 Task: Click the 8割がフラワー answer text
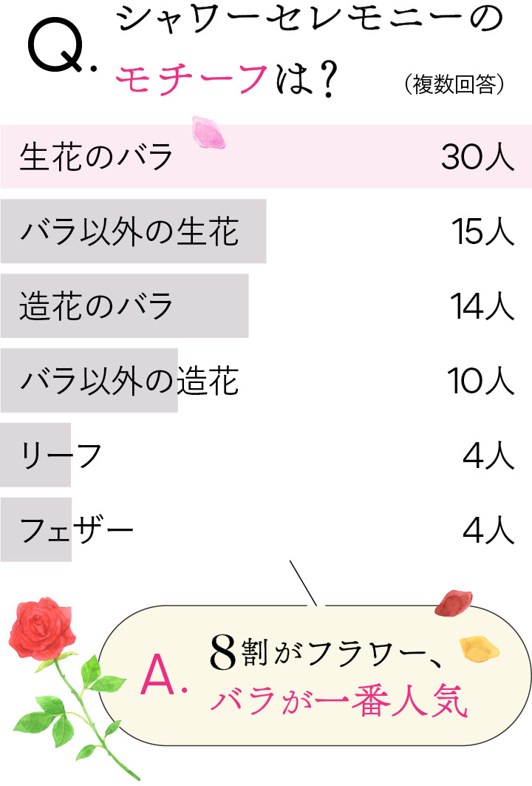(x=328, y=653)
